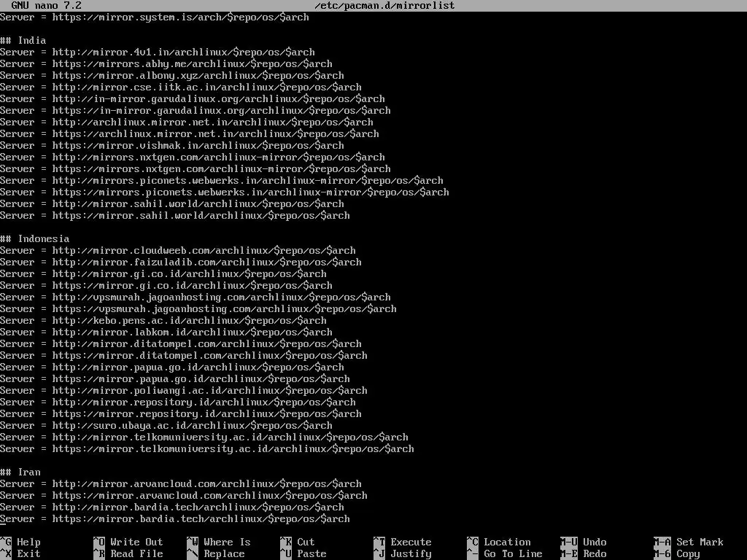The width and height of the screenshot is (747, 560).
Task: Click the ^C Location shortcut
Action: [499, 542]
